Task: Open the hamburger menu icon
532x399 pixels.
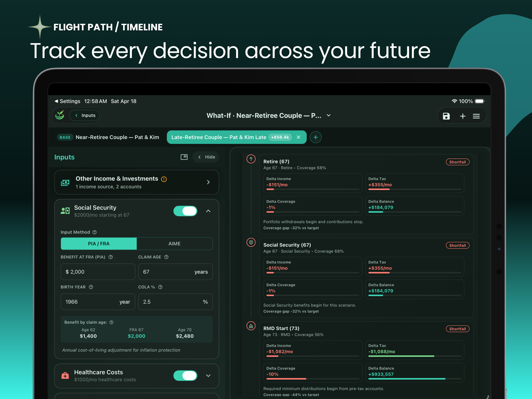Action: (x=476, y=116)
